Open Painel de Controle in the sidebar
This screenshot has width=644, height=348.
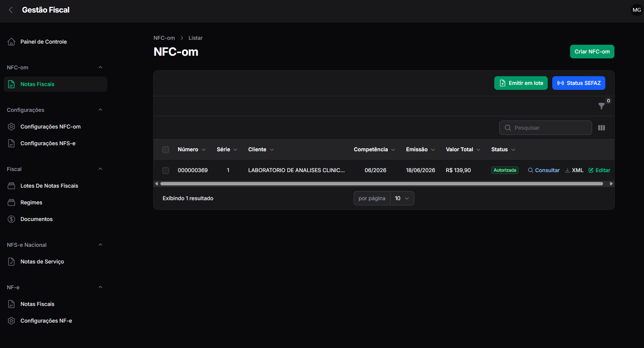55,42
